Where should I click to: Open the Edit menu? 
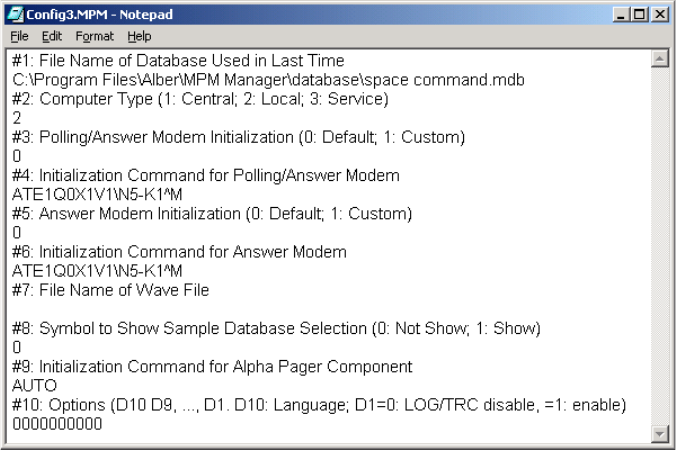point(51,36)
